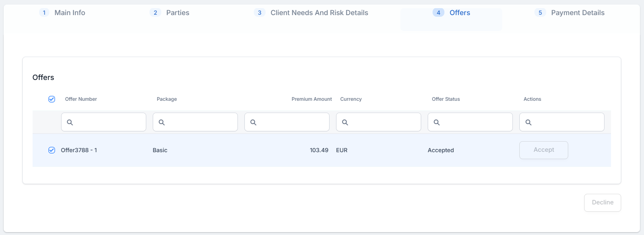Click the magnifier icon in Currency filter

coord(345,122)
